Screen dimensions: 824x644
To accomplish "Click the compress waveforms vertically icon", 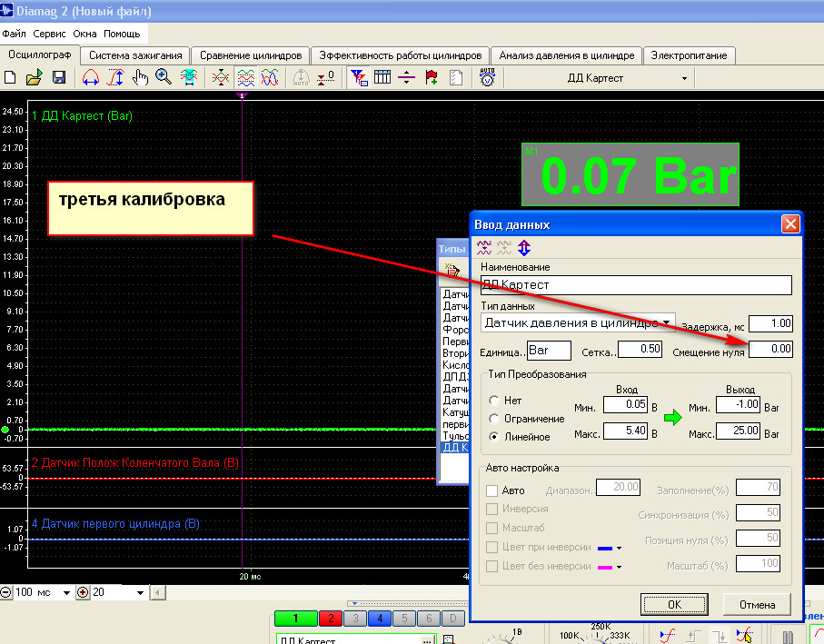I will 221,78.
